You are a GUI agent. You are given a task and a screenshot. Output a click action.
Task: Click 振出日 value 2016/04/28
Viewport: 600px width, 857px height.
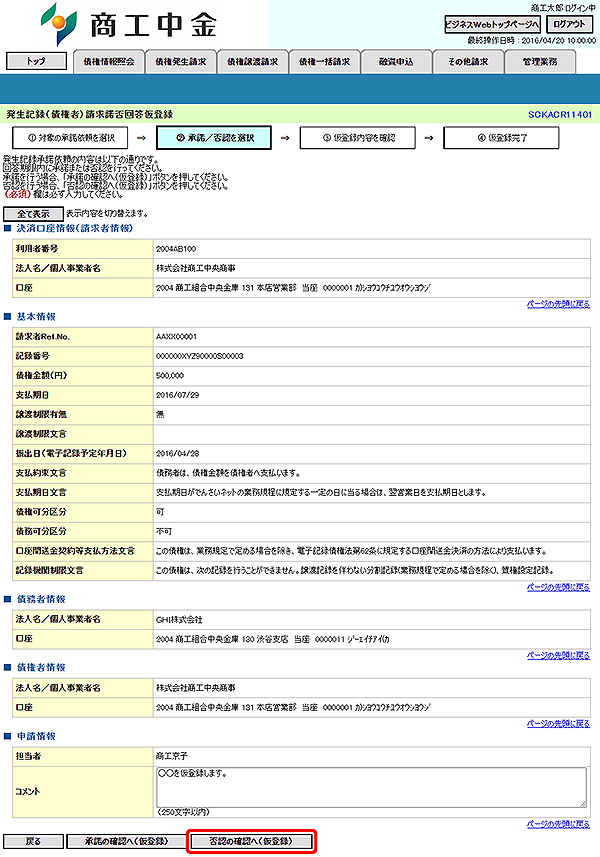178,454
